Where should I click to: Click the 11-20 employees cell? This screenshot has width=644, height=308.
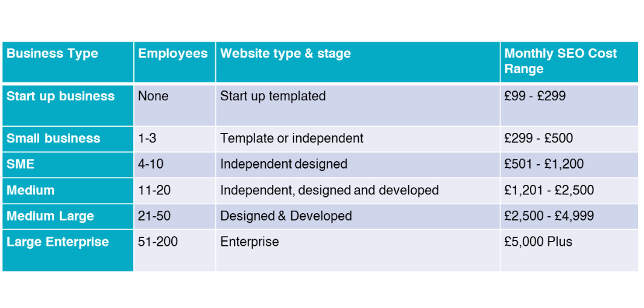click(x=154, y=190)
